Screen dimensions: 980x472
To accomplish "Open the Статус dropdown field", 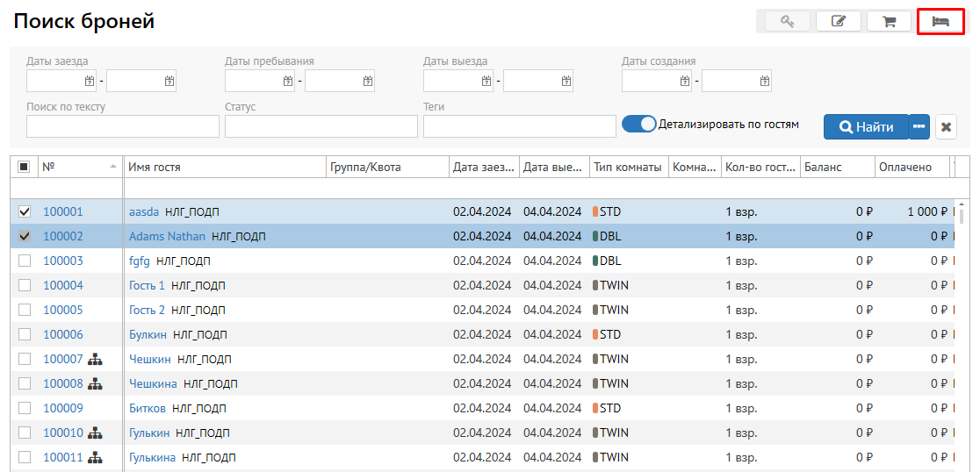I will 321,126.
